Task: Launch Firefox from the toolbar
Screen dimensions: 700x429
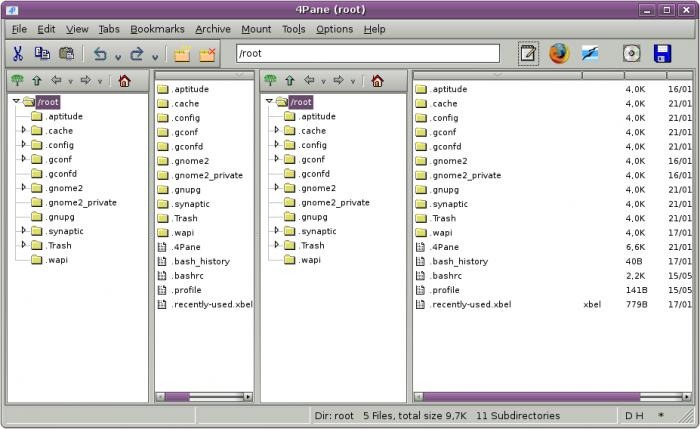Action: (559, 54)
